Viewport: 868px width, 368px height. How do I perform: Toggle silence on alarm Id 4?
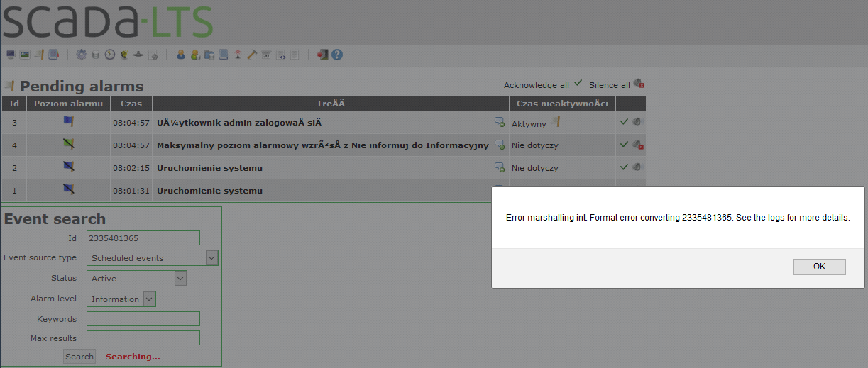[638, 145]
